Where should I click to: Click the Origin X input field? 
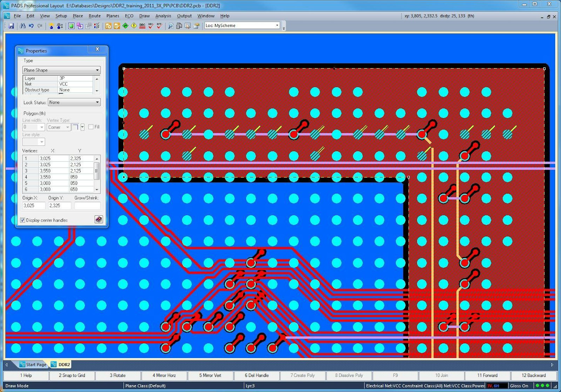coord(33,205)
